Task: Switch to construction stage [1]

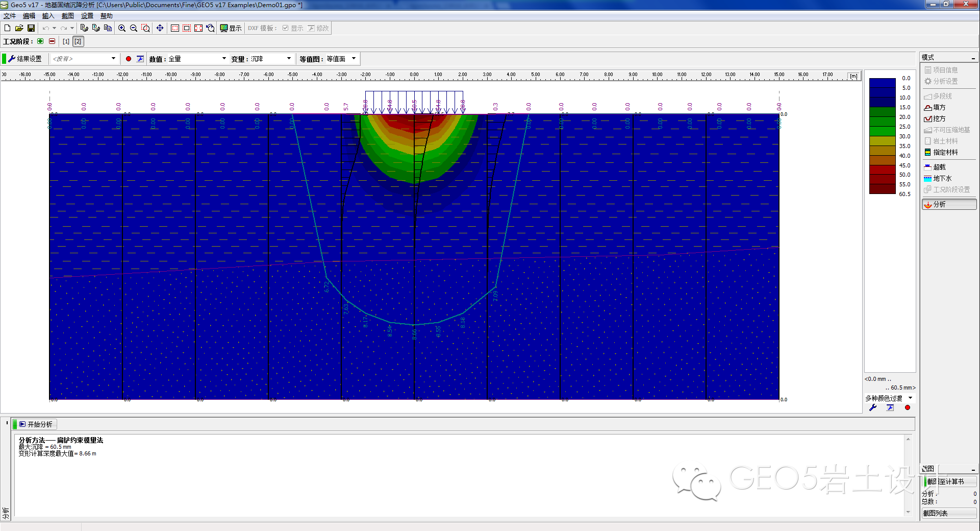Action: pos(66,41)
